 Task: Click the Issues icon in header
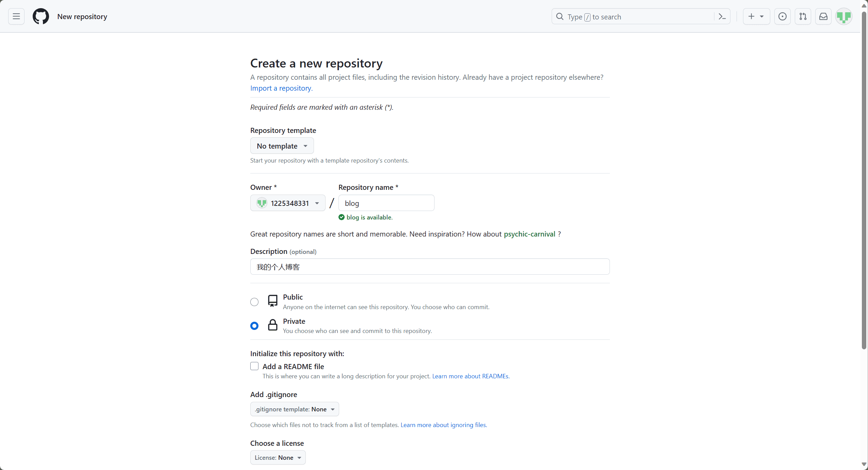click(782, 16)
